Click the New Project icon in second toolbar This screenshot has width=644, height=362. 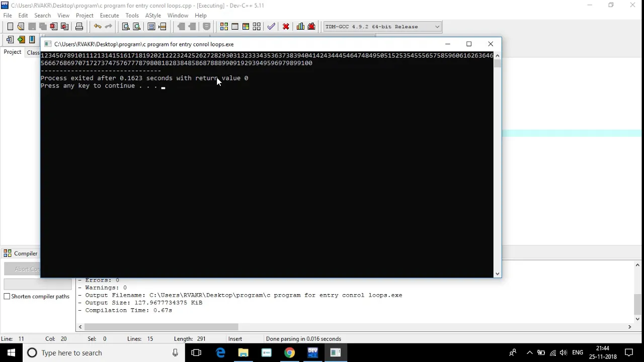10,40
